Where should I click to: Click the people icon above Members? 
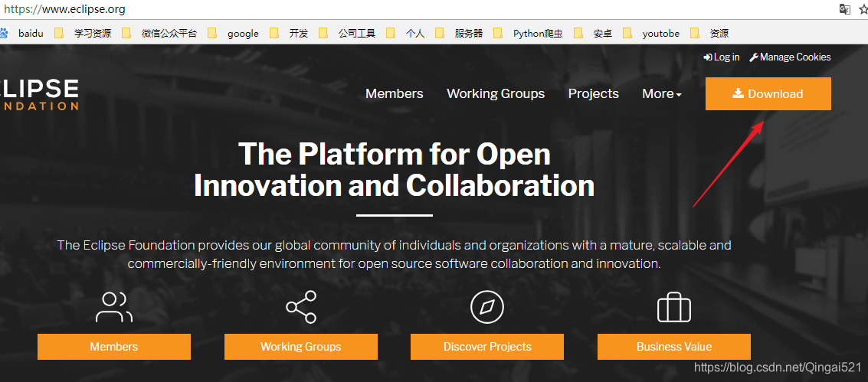[x=114, y=308]
